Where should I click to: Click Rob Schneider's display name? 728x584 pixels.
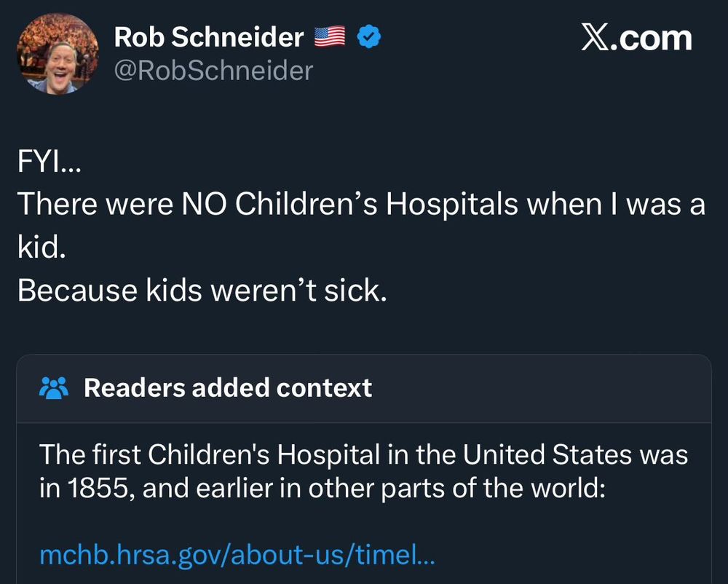pyautogui.click(x=208, y=36)
